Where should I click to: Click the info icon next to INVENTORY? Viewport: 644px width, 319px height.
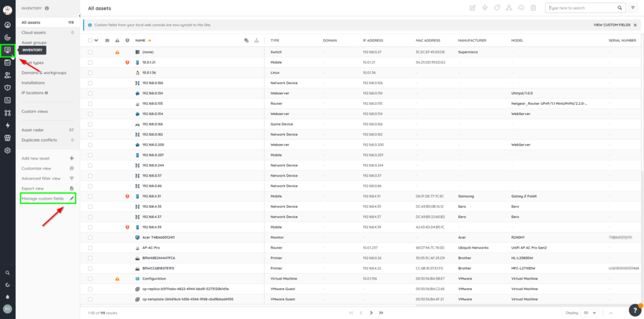(47, 8)
